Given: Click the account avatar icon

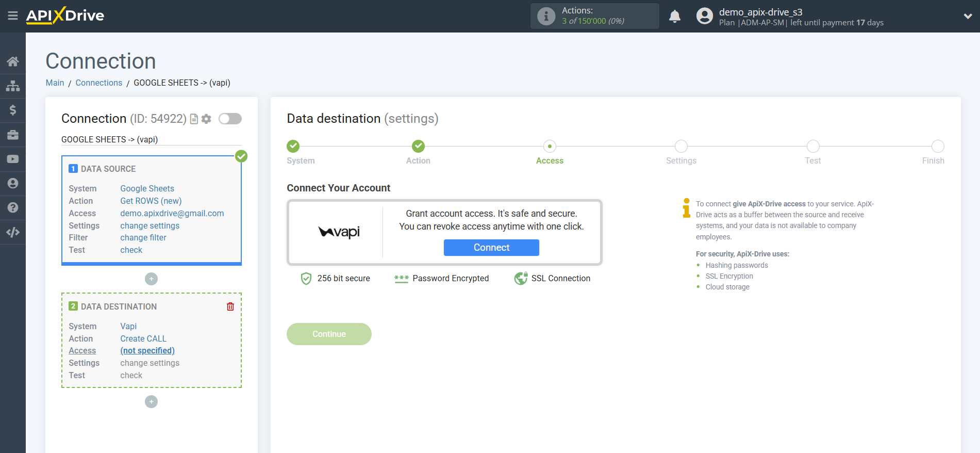Looking at the screenshot, I should click(x=704, y=16).
